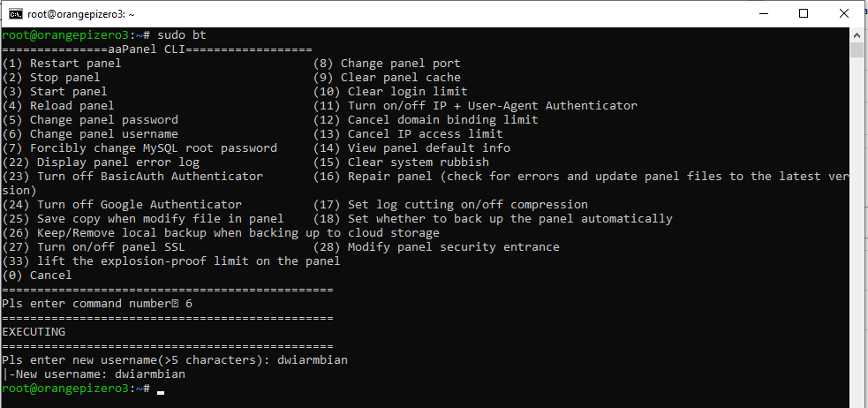Image resolution: width=868 pixels, height=408 pixels.
Task: Click the "(1) Restart panel" option text
Action: coord(62,64)
